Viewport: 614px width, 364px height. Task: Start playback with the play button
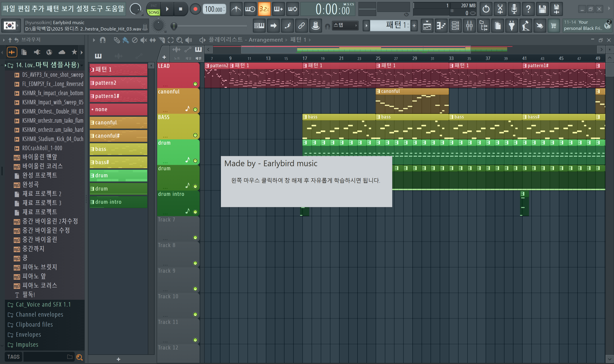tap(167, 9)
